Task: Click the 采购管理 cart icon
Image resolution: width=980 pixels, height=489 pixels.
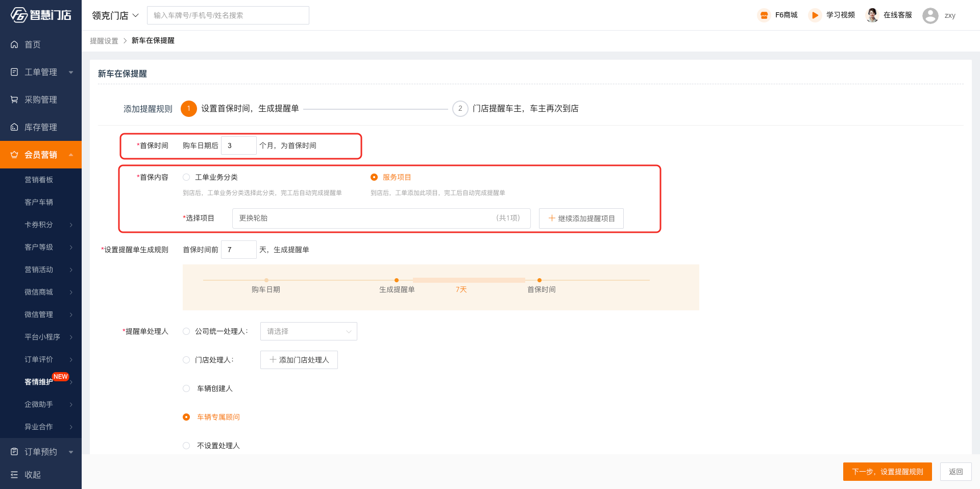Action: [14, 100]
